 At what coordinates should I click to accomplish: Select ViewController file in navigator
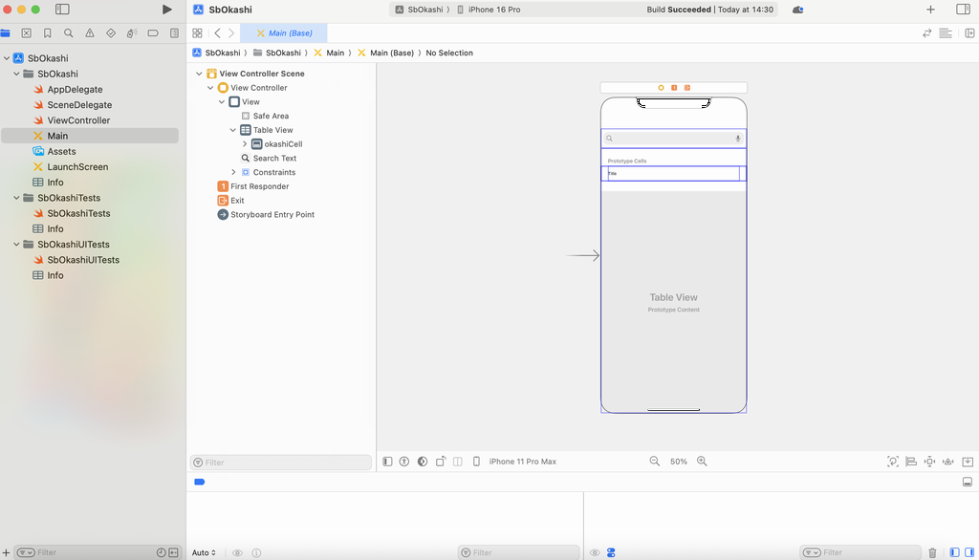pos(78,120)
